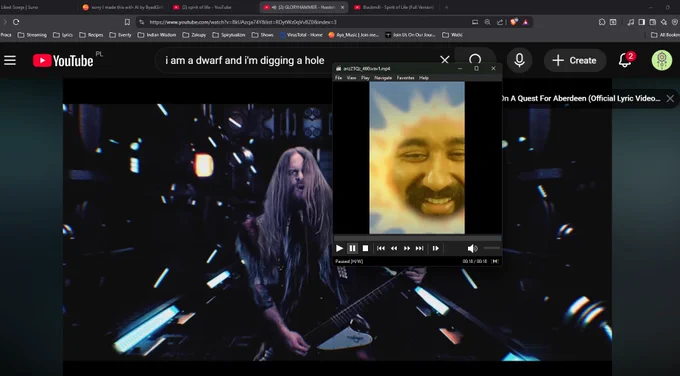Go to YouTube home via logo

coord(63,60)
